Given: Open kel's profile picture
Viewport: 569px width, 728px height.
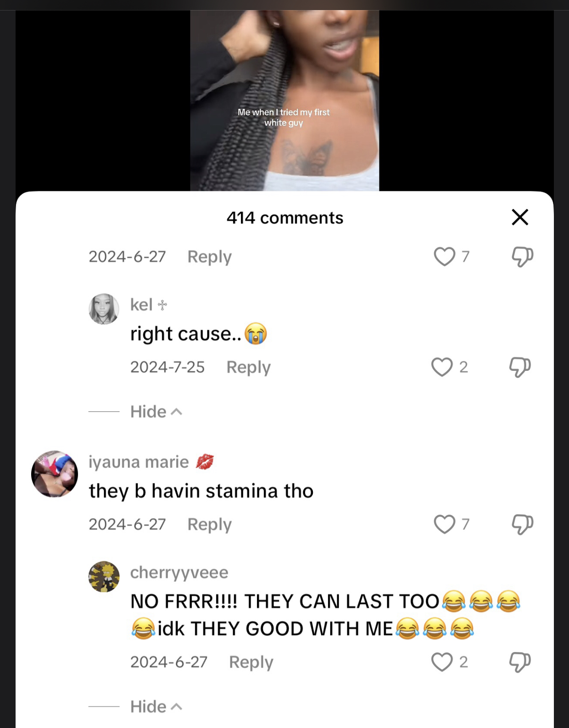Looking at the screenshot, I should point(104,309).
